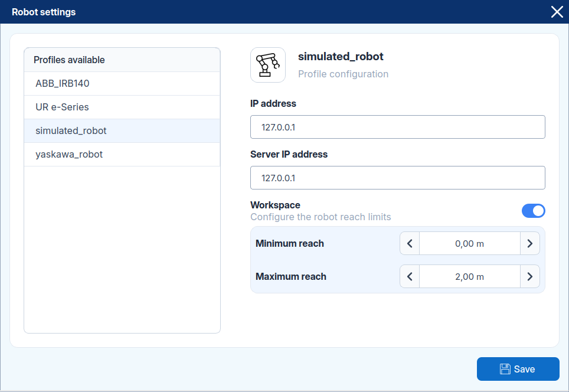Select the ABB_IRB140 profile
Image resolution: width=569 pixels, height=392 pixels.
[x=122, y=83]
